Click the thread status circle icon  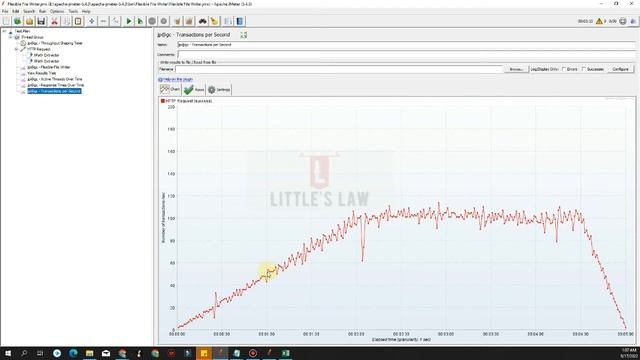pos(623,21)
